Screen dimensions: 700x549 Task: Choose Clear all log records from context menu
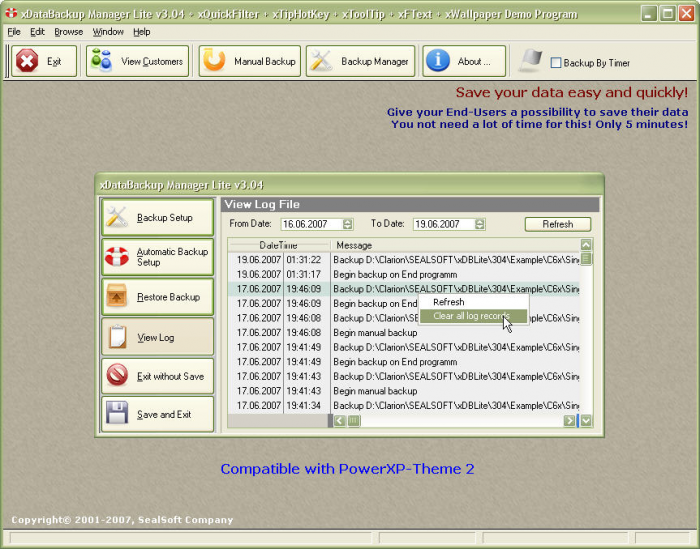click(x=473, y=316)
